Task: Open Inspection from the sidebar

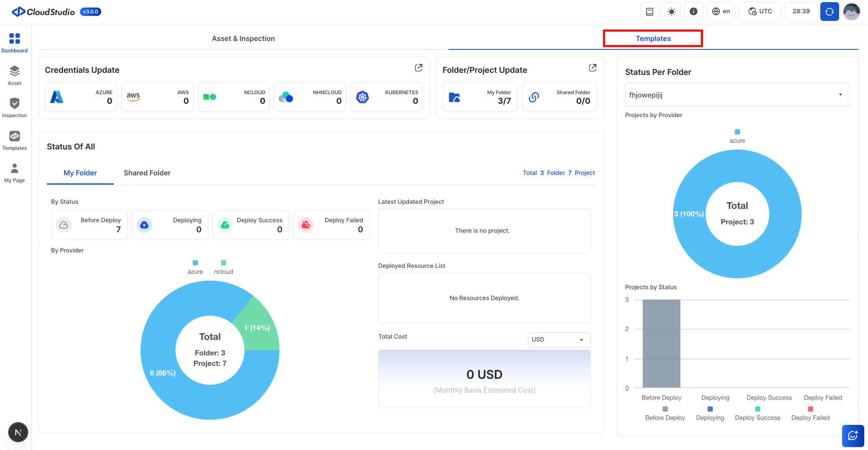Action: pyautogui.click(x=14, y=108)
